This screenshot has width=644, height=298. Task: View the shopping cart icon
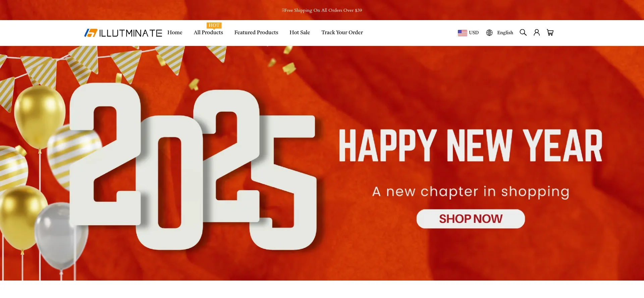tap(550, 33)
